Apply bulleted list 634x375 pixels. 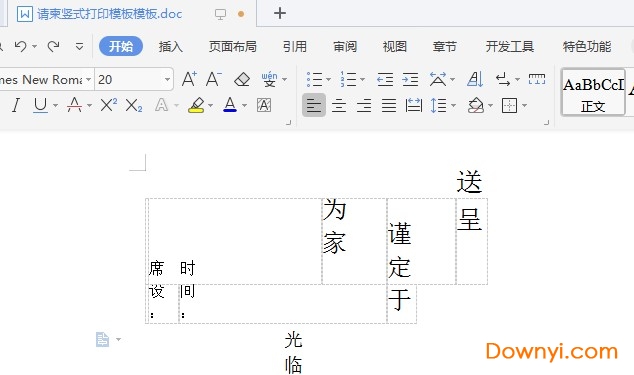click(x=314, y=79)
